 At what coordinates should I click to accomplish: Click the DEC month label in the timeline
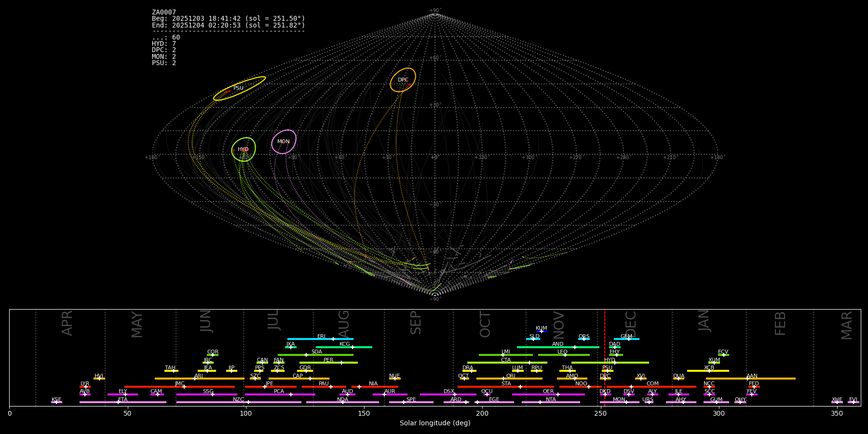pyautogui.click(x=631, y=324)
